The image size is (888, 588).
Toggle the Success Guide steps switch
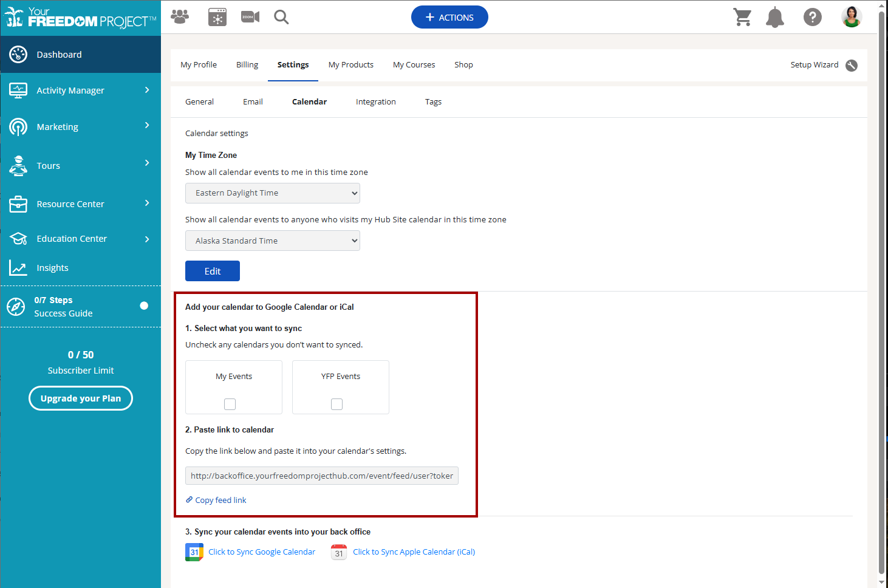coord(144,306)
